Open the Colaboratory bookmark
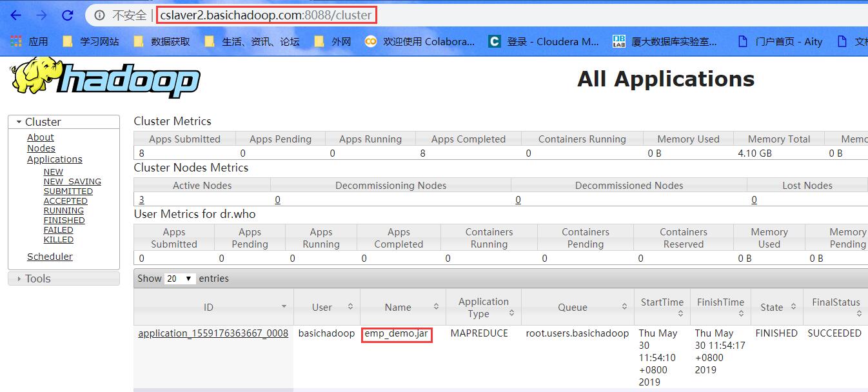Viewport: 868px width, 392px height. click(x=419, y=41)
